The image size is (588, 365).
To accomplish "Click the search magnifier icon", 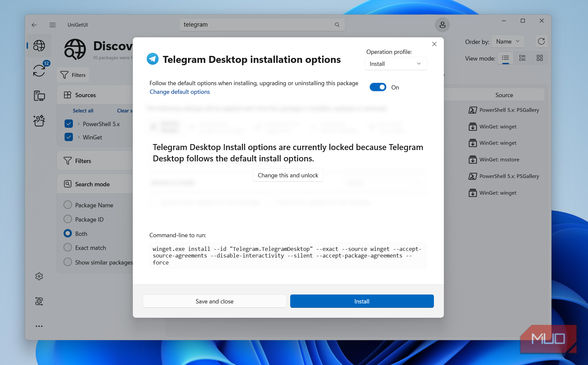I will [337, 25].
